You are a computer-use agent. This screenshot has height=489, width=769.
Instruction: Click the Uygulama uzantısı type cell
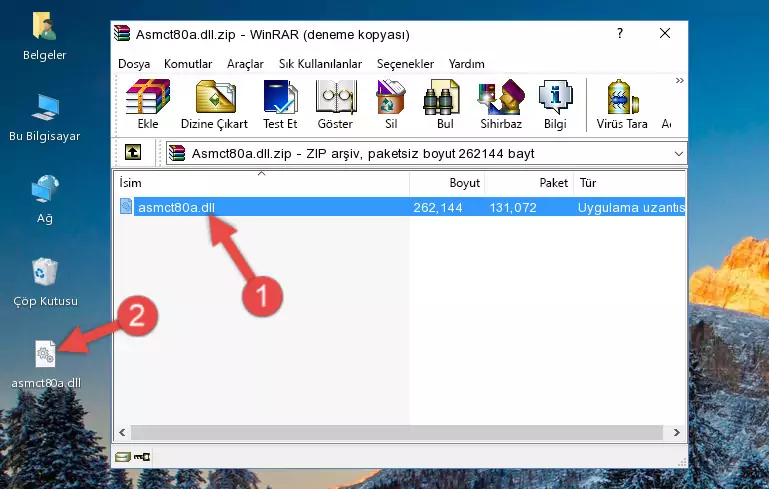(631, 207)
